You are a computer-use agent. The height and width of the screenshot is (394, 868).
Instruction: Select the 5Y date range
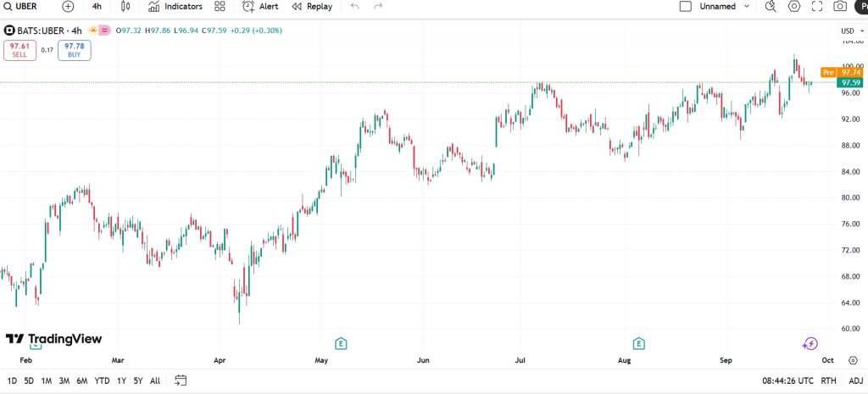coord(138,380)
